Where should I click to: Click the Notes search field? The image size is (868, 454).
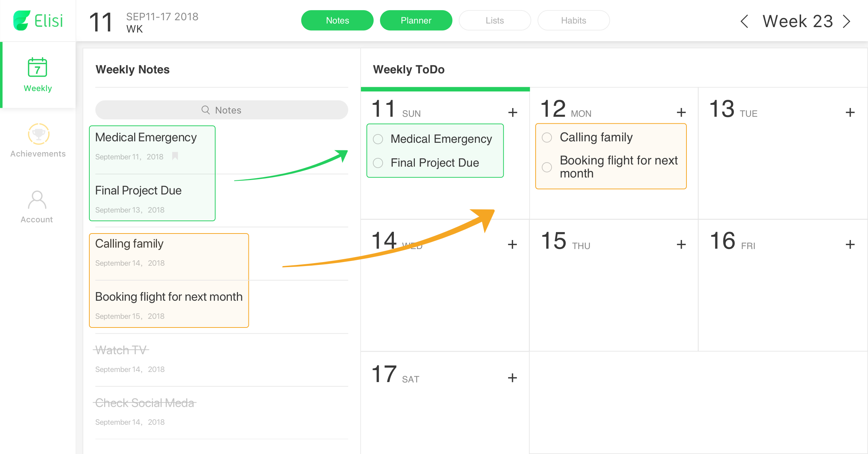pyautogui.click(x=222, y=110)
